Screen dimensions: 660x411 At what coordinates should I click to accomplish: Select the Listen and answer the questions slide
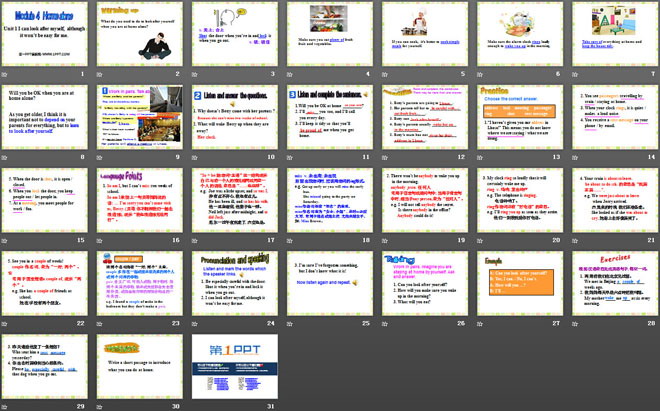pyautogui.click(x=235, y=117)
